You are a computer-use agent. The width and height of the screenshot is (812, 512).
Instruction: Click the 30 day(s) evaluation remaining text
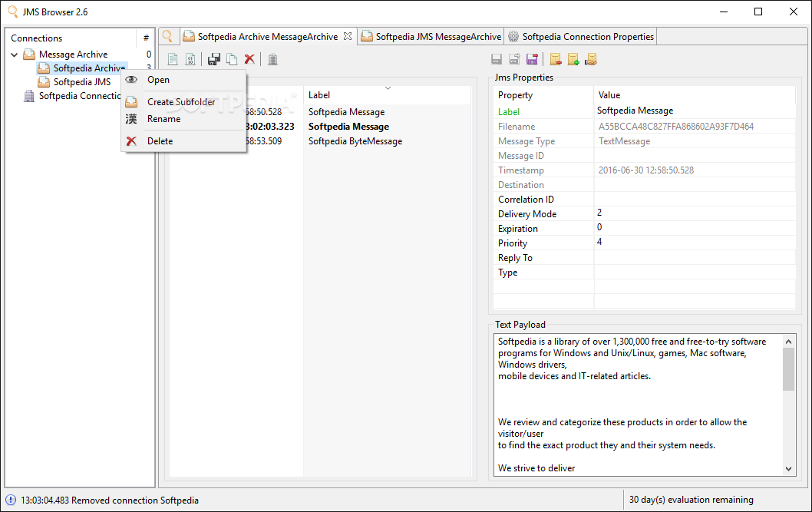click(x=692, y=500)
